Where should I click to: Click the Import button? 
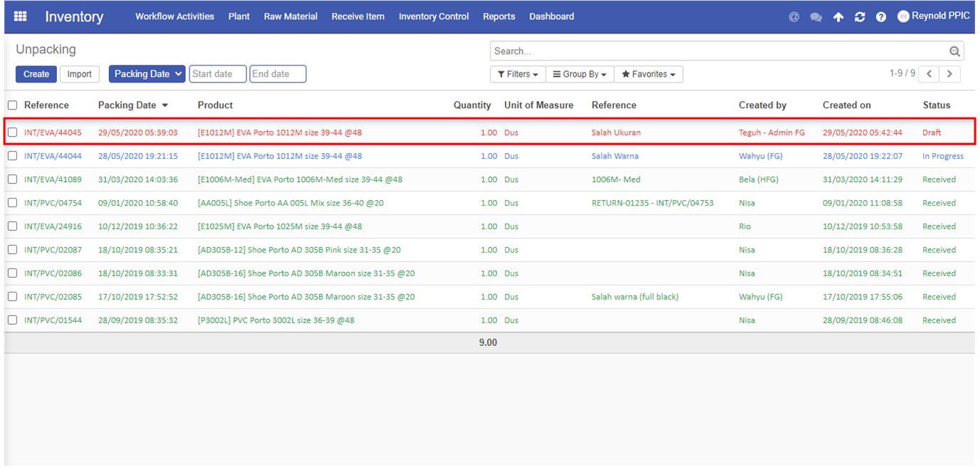(80, 74)
